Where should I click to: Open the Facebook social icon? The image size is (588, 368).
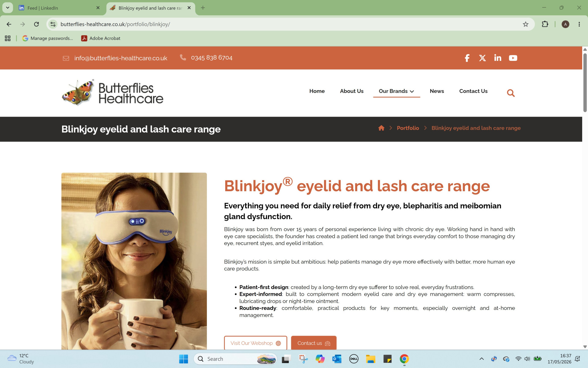(467, 58)
